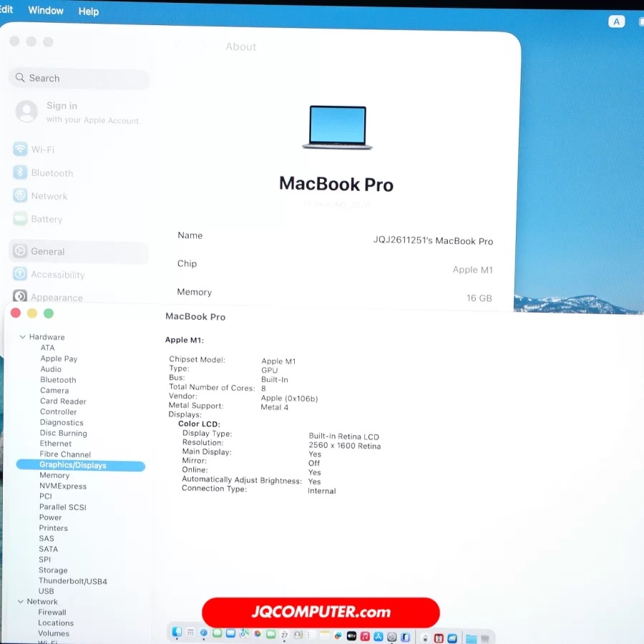Viewport: 644px width, 644px height.
Task: Select Storage in the Hardware list
Action: (x=53, y=570)
